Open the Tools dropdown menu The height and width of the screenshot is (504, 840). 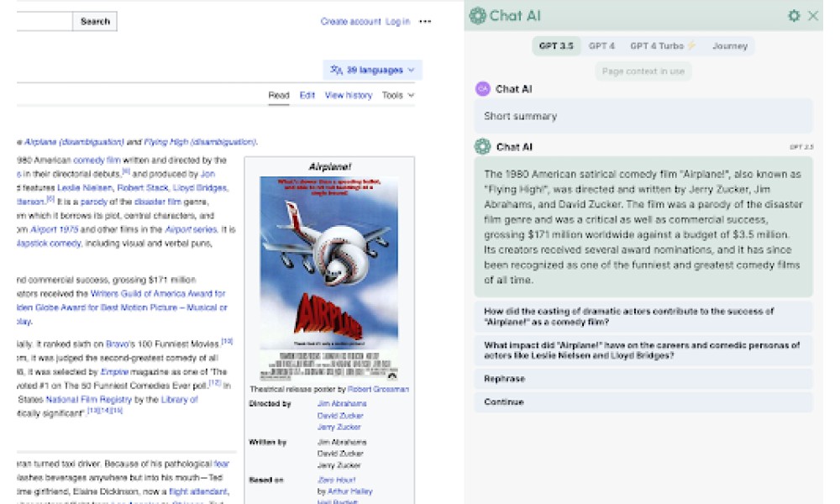(x=398, y=95)
